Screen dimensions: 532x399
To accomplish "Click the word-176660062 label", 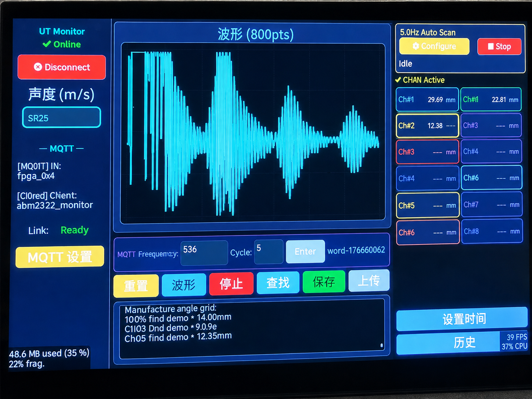I will click(x=356, y=250).
